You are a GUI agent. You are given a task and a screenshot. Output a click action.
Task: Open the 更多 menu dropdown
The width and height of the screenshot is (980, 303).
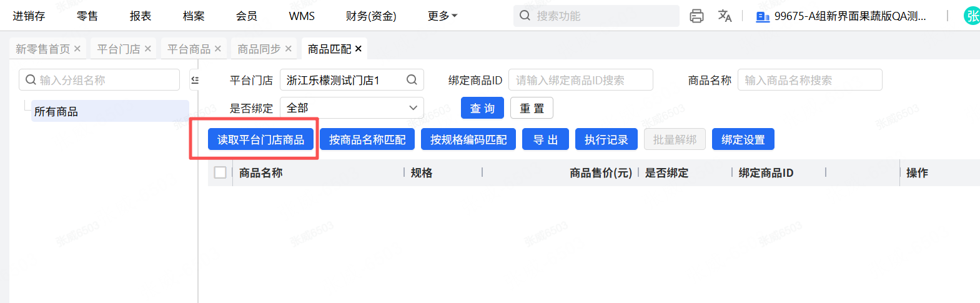click(x=442, y=16)
